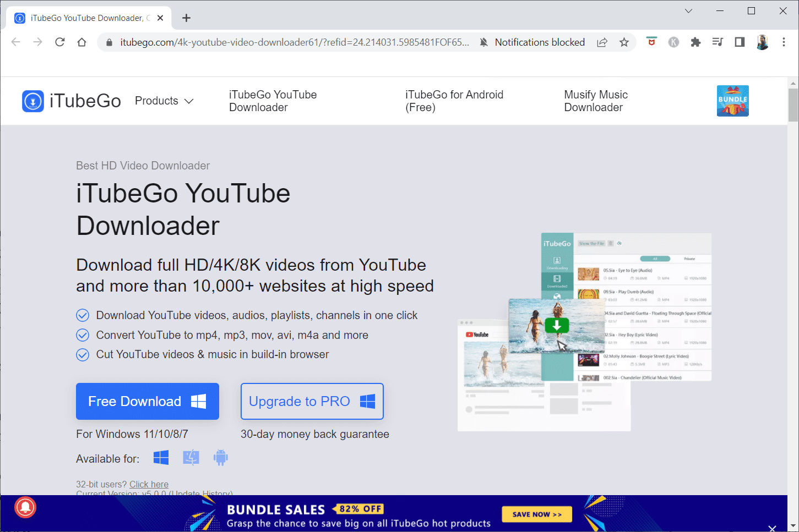
Task: Click the green download arrow in preview
Action: (x=557, y=326)
